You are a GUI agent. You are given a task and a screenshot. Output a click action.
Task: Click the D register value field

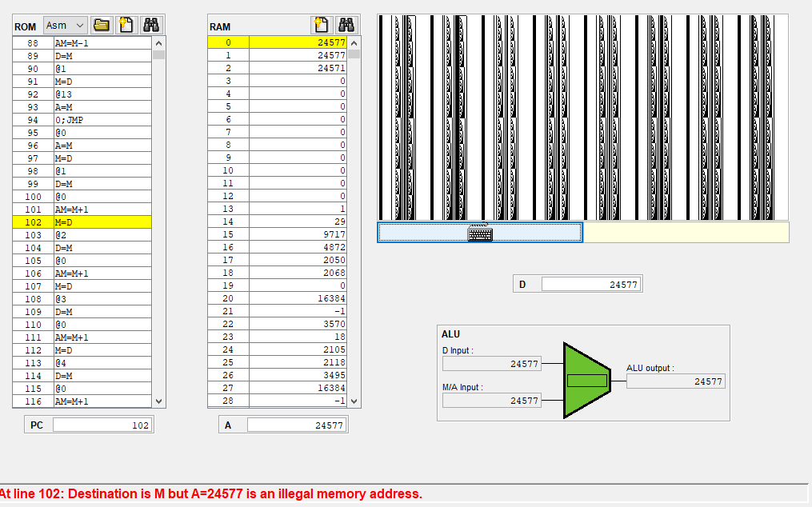point(590,284)
